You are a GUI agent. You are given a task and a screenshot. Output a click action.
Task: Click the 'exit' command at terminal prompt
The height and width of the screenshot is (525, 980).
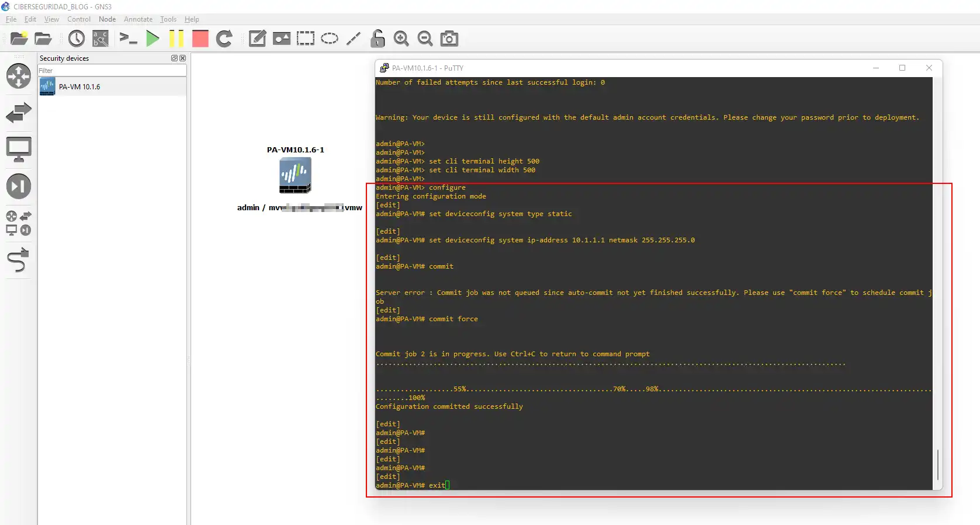[437, 485]
